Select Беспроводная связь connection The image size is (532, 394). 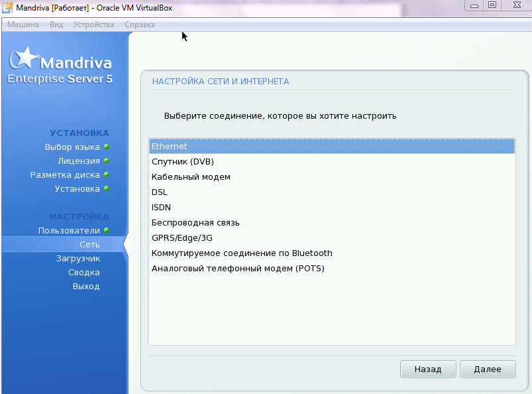332,222
